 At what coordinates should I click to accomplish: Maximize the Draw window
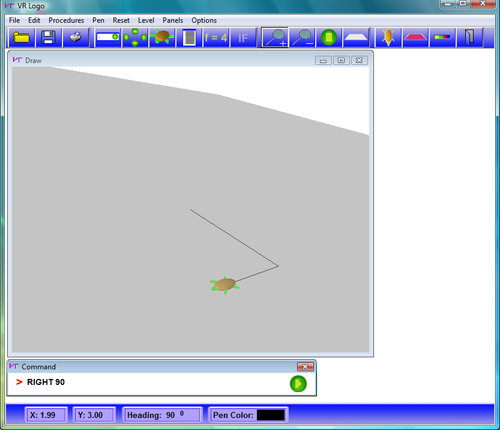[341, 60]
